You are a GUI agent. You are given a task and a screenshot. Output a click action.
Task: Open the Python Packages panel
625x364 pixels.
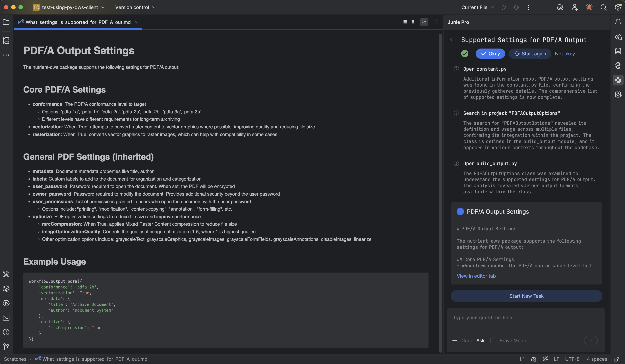6,289
